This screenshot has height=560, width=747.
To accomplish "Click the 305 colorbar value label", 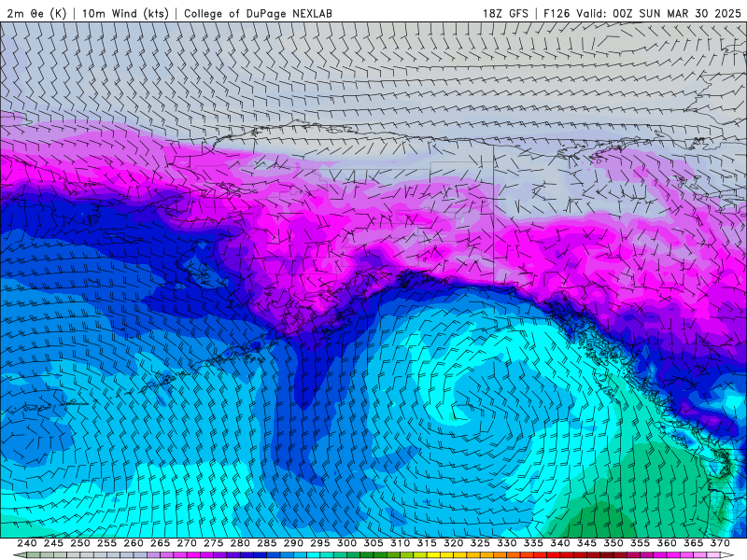I will click(x=373, y=543).
